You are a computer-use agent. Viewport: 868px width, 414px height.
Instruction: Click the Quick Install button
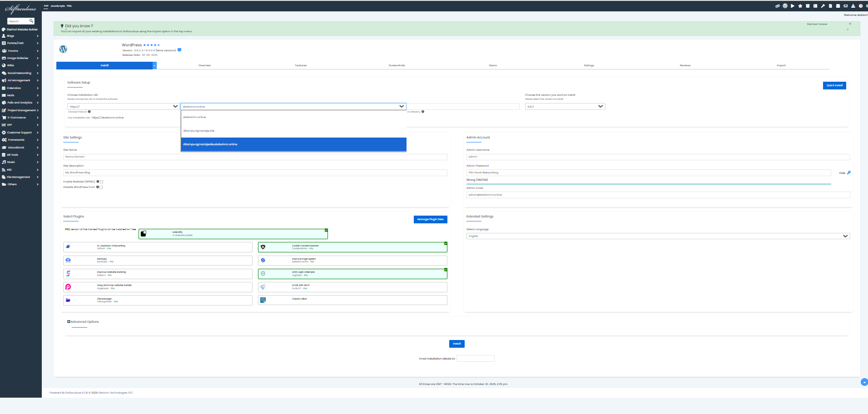[834, 85]
